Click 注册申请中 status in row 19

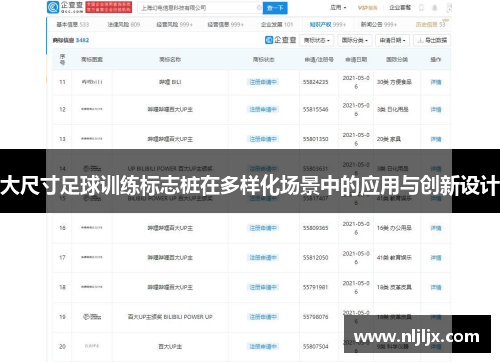coord(263,317)
